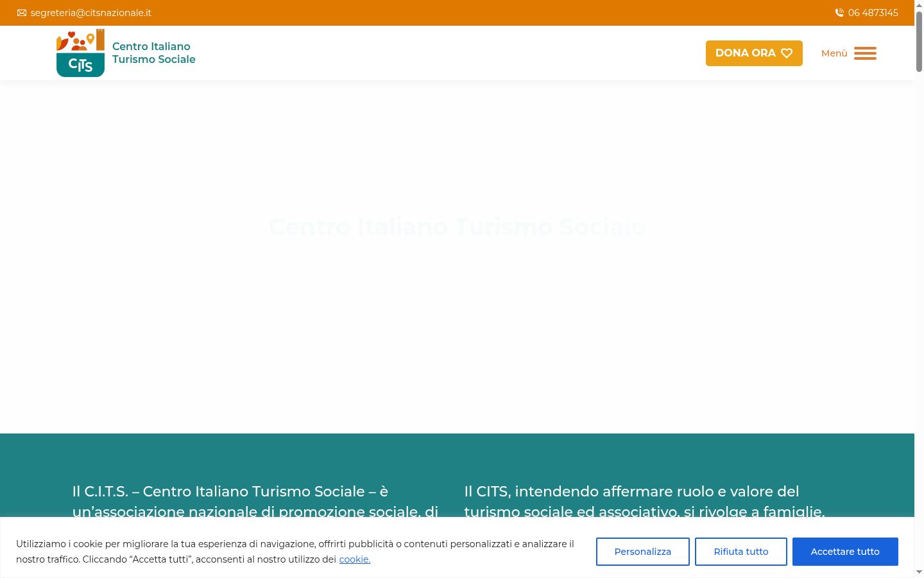Click the DONA ORA button
924x578 pixels.
(x=754, y=53)
